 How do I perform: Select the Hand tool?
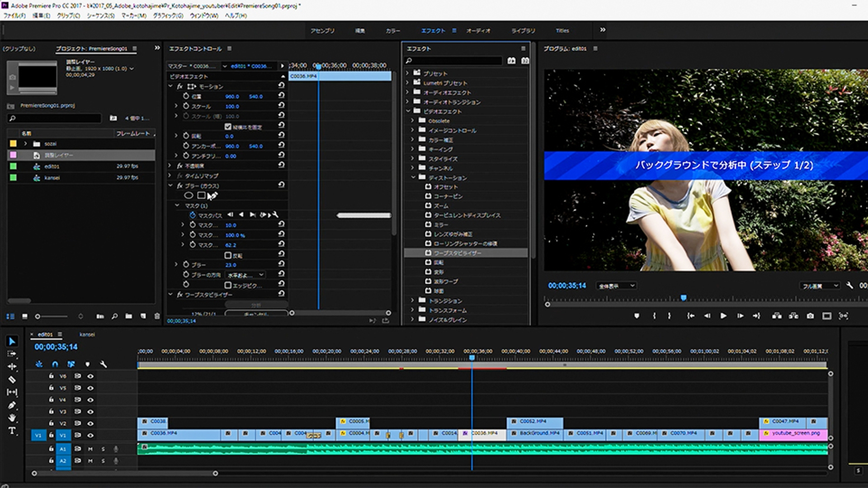[12, 418]
